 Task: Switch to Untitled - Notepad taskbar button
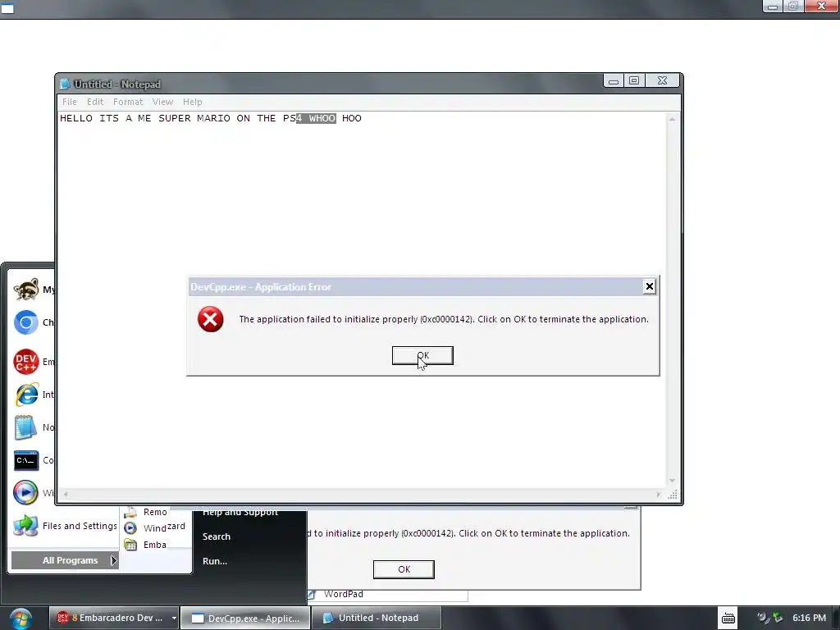(x=377, y=618)
